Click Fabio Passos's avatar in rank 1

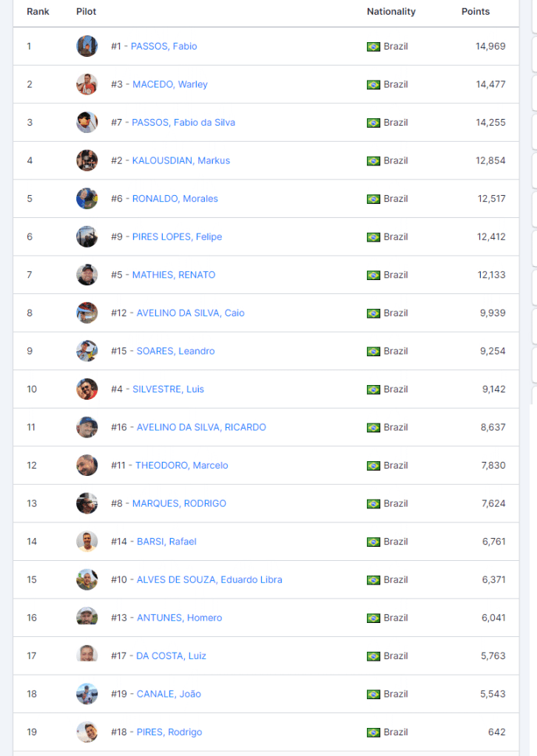point(87,46)
